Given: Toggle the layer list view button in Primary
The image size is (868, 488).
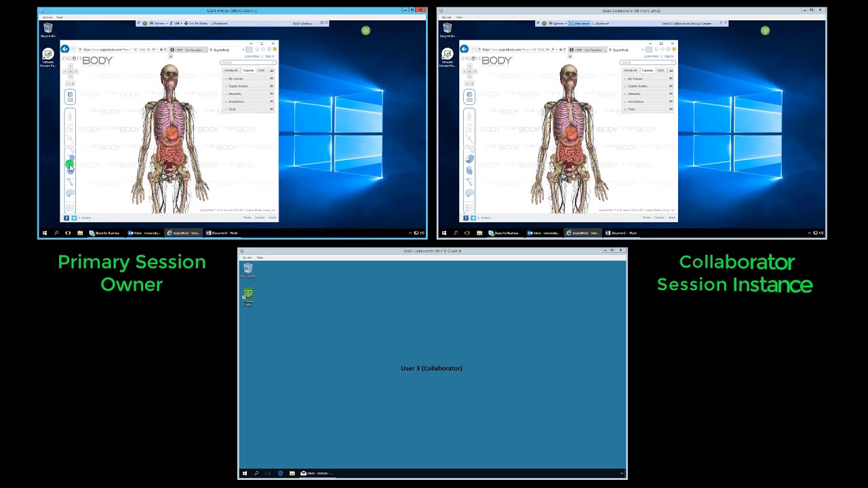Looking at the screenshot, I should click(x=70, y=97).
